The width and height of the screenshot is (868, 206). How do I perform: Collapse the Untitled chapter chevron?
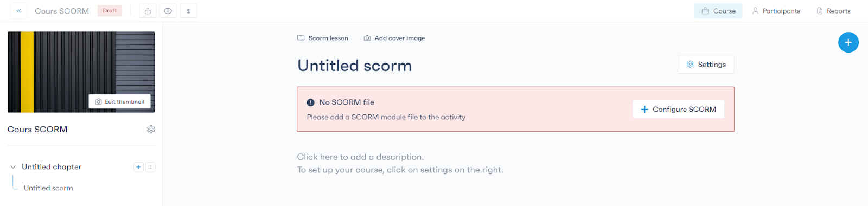(x=13, y=167)
